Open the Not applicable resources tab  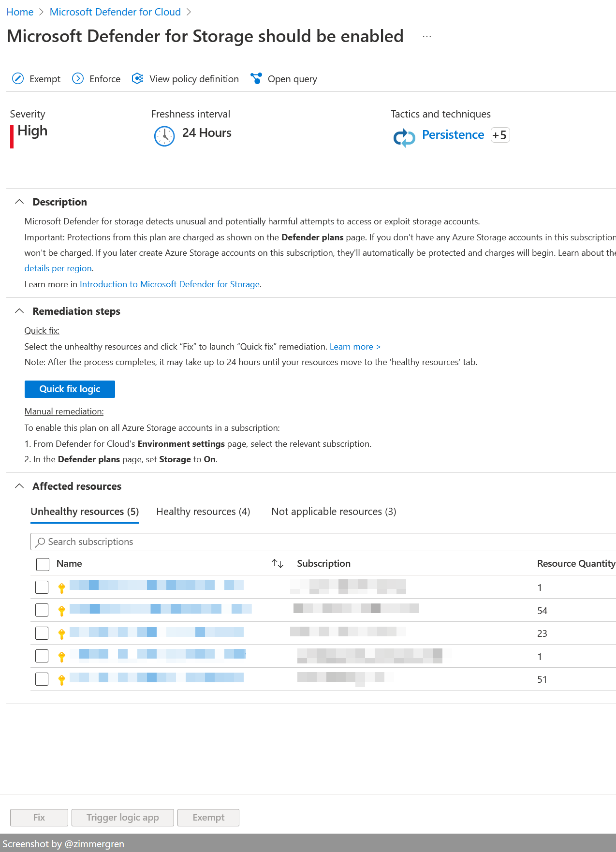334,512
